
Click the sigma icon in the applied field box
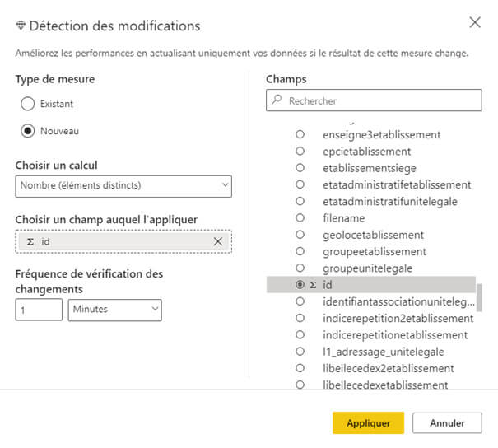point(30,242)
